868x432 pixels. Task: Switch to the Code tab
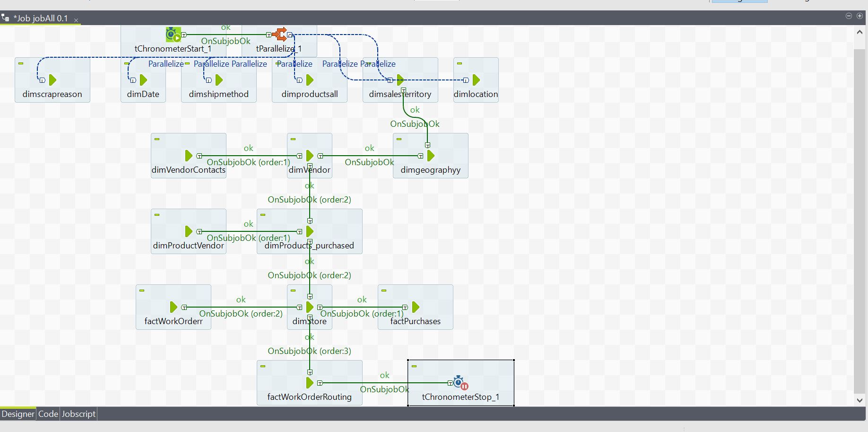point(48,414)
